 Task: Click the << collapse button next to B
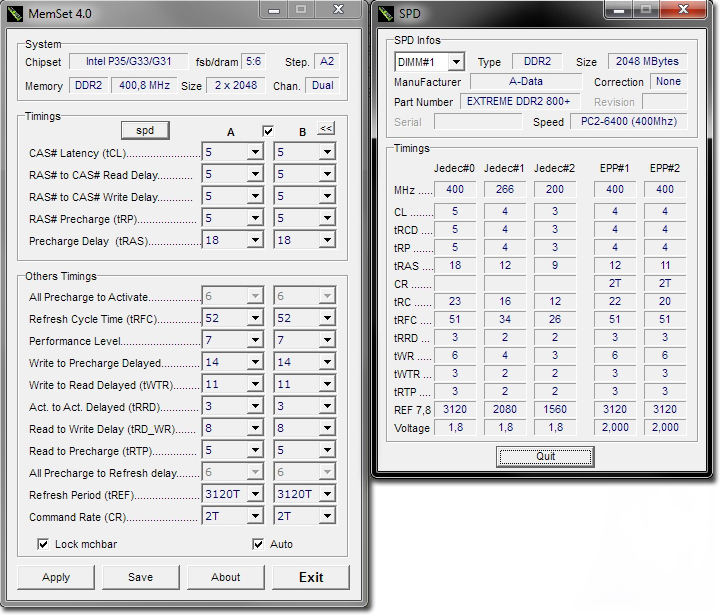pos(325,129)
